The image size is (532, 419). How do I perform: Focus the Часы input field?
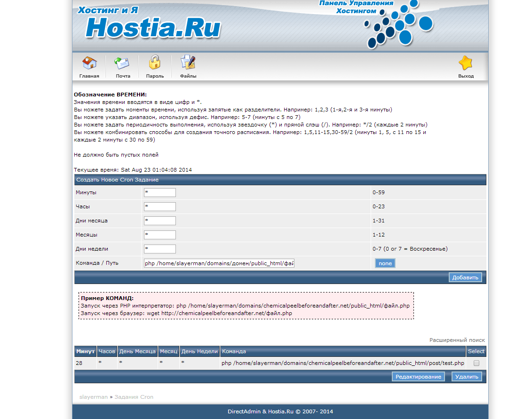160,206
